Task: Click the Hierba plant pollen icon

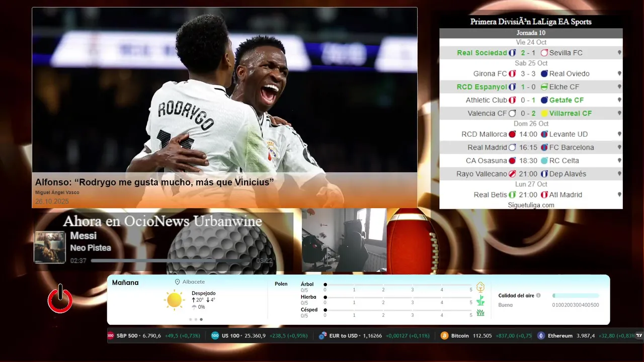Action: coord(480,300)
